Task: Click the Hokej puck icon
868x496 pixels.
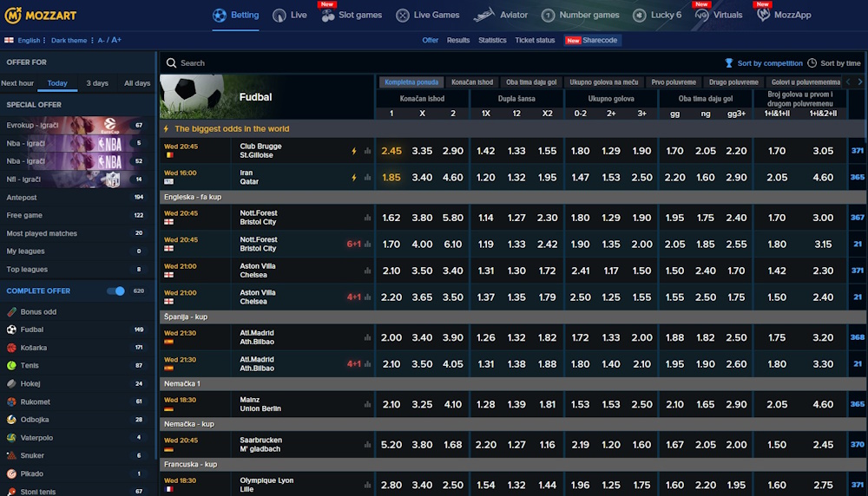Action: coord(11,384)
